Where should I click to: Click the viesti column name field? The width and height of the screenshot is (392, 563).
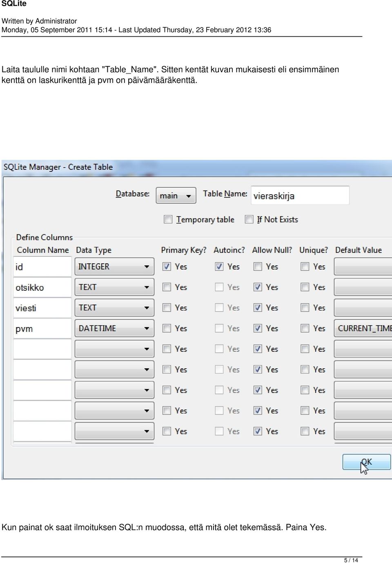pyautogui.click(x=42, y=307)
